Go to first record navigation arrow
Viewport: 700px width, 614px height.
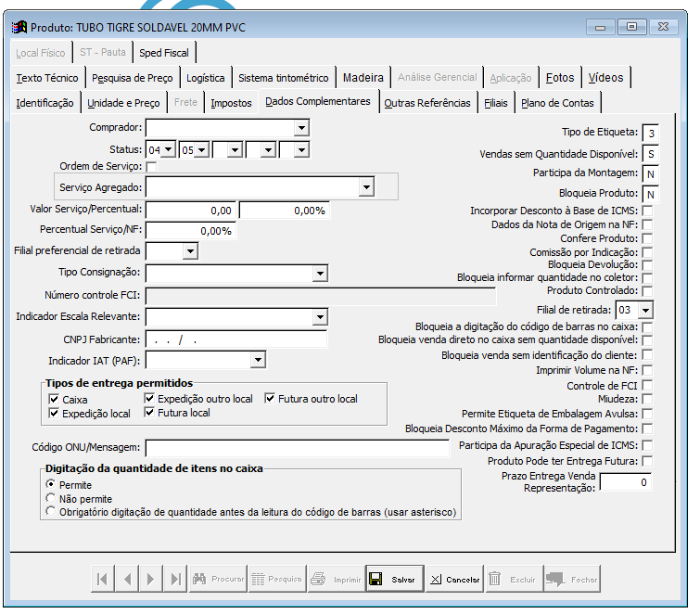click(x=102, y=579)
